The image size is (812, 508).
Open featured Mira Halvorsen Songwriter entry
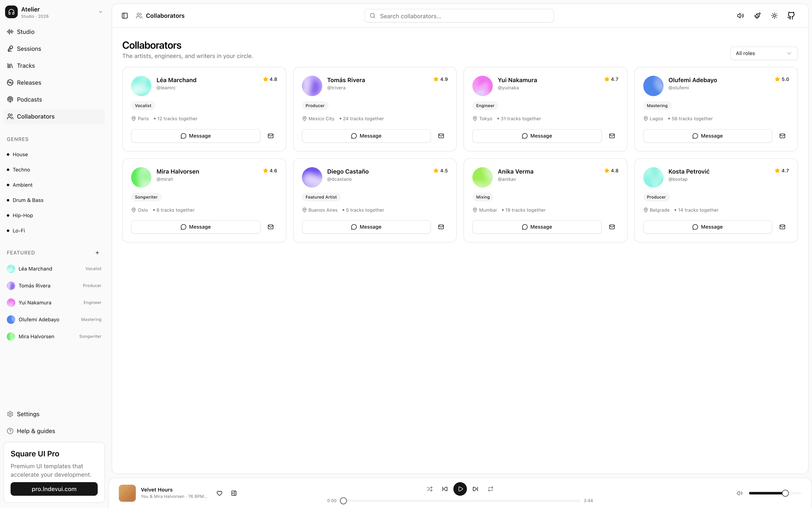pyautogui.click(x=54, y=337)
